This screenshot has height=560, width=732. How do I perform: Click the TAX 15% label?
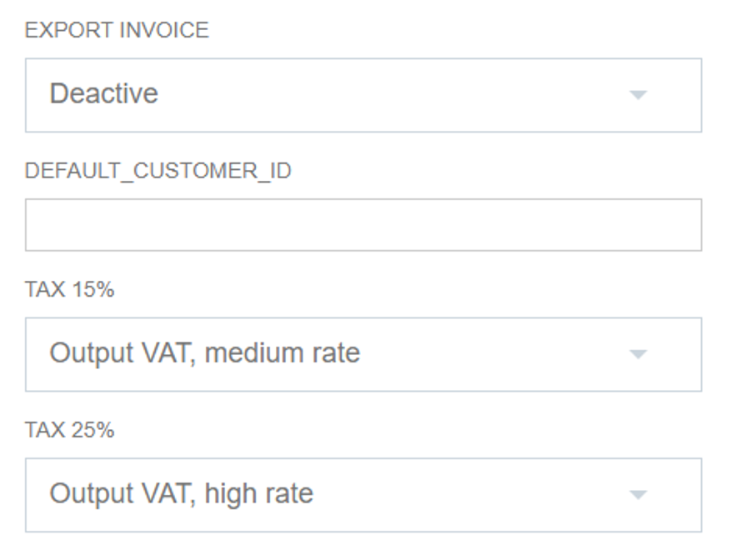pos(69,290)
